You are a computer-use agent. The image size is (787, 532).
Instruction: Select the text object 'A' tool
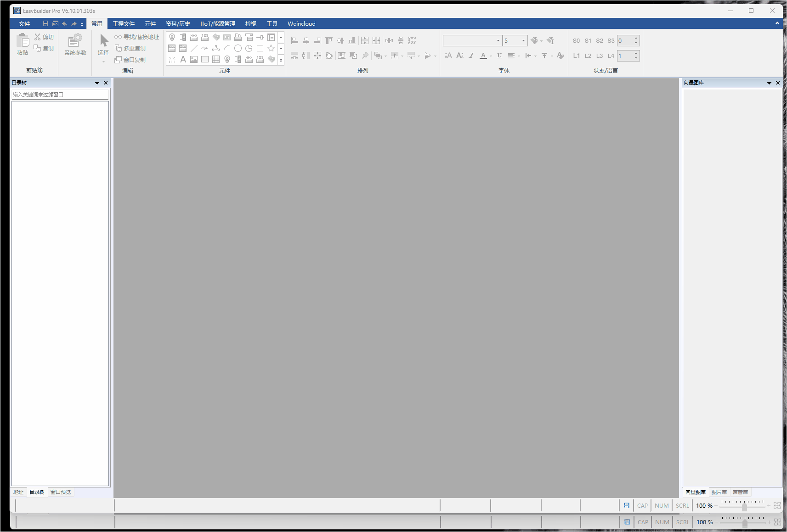point(183,59)
